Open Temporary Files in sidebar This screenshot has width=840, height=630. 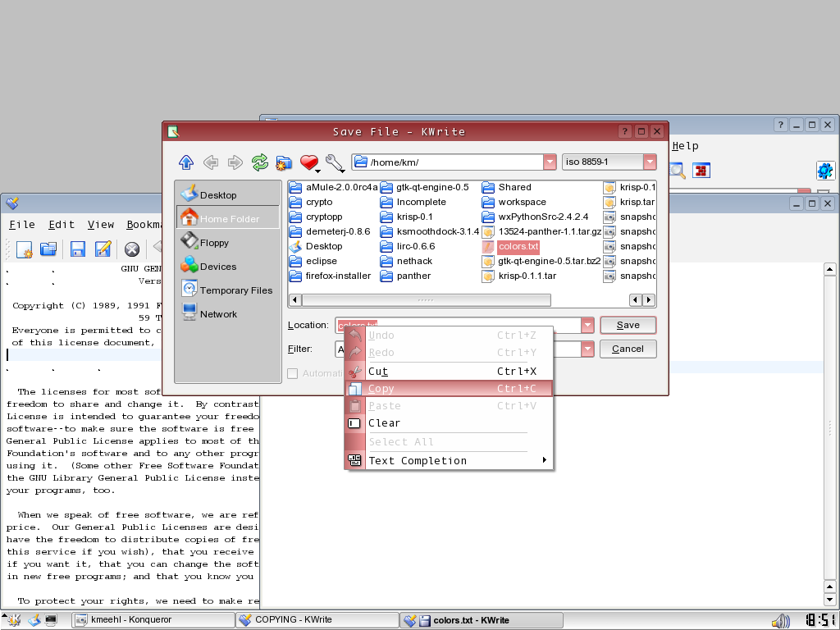click(228, 290)
